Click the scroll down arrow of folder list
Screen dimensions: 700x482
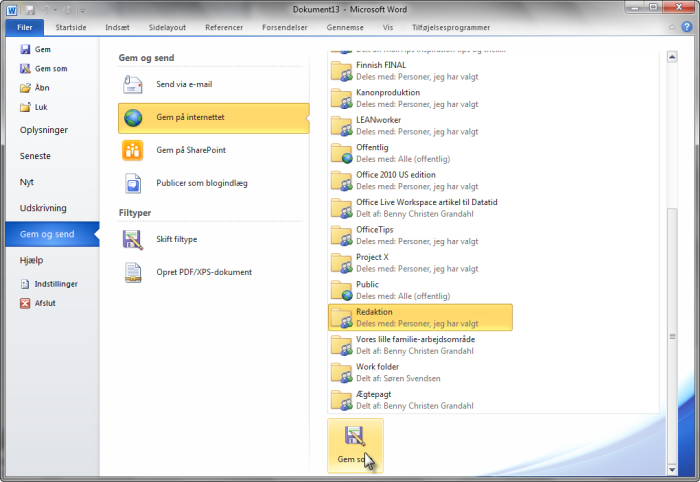[x=672, y=470]
